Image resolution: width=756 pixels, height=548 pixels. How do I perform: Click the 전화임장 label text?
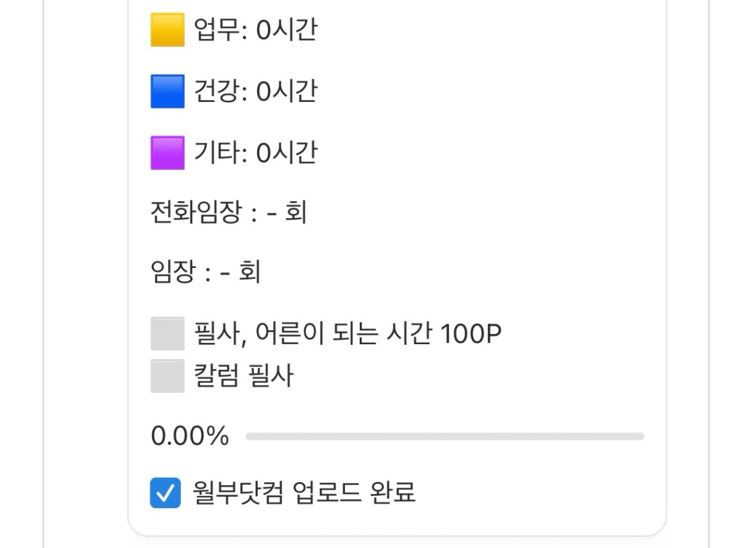tap(195, 213)
